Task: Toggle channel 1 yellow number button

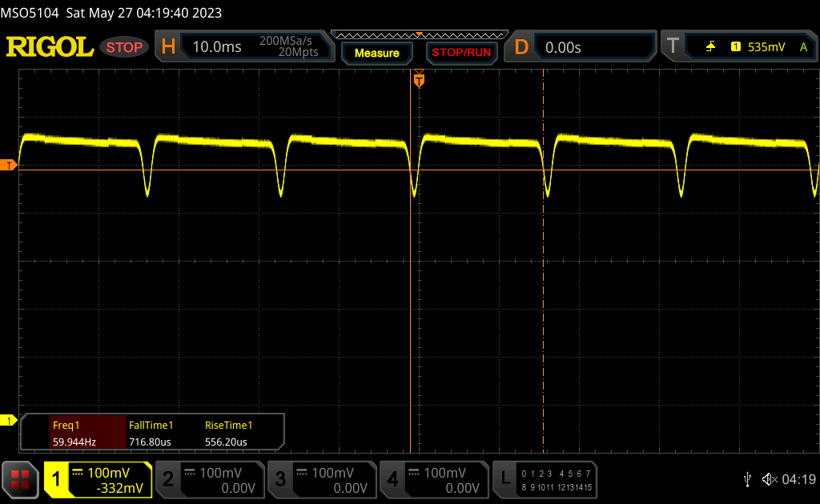Action: [x=56, y=479]
